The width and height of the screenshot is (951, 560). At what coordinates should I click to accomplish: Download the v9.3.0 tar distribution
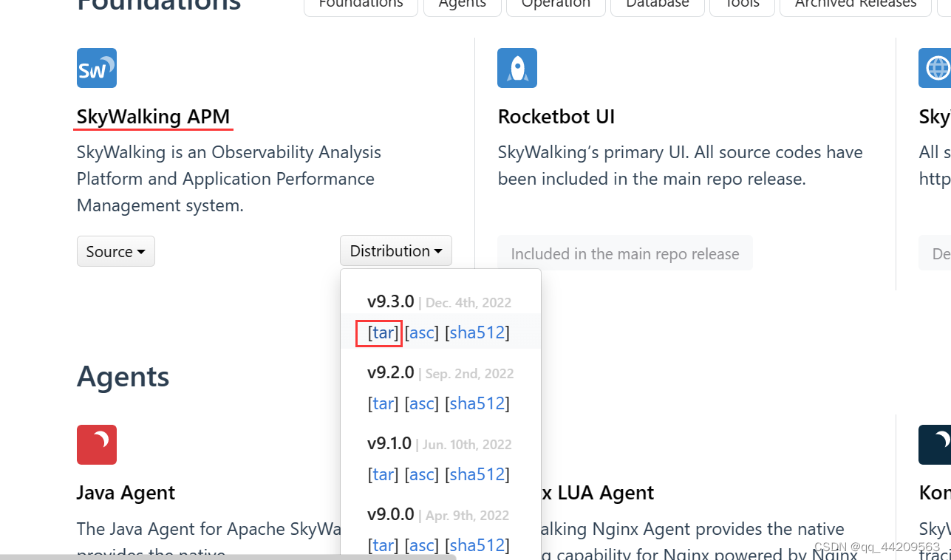coord(383,332)
